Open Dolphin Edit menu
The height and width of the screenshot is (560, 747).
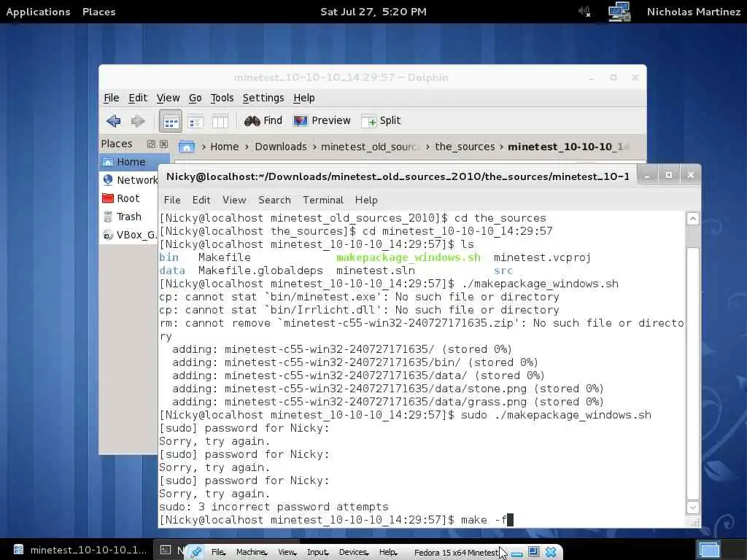(x=138, y=98)
